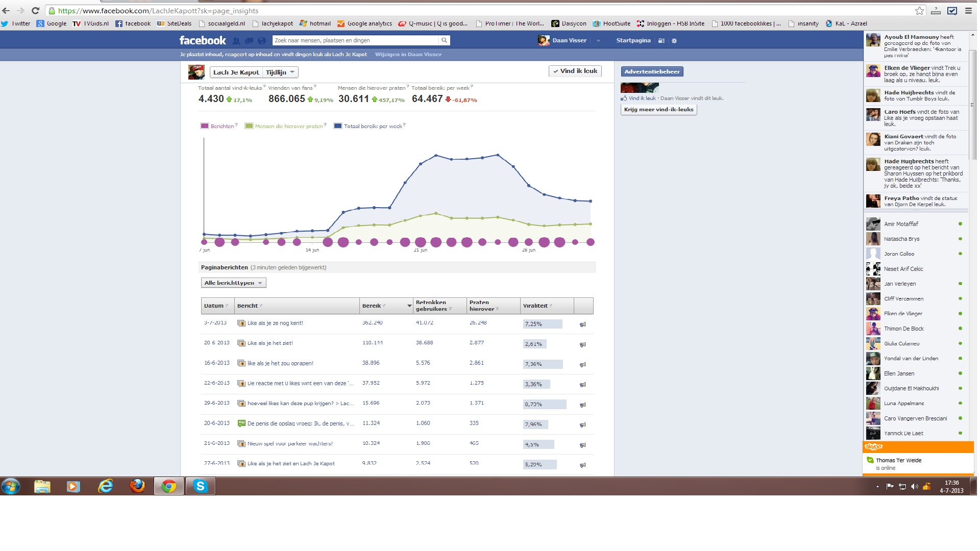Click Lach Je Kapot page thumbnail
The height and width of the screenshot is (551, 980).
pyautogui.click(x=197, y=72)
